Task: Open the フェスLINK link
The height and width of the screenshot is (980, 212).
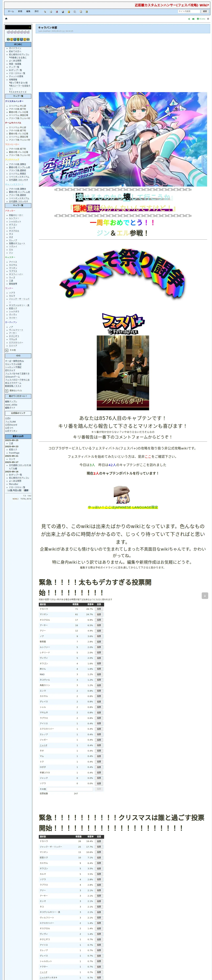Action: [10, 422]
